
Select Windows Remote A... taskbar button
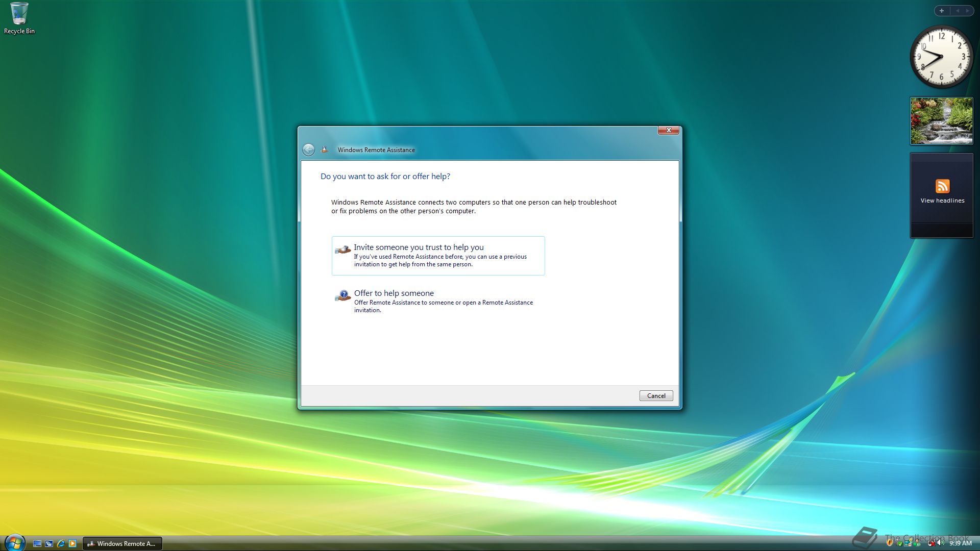(122, 543)
